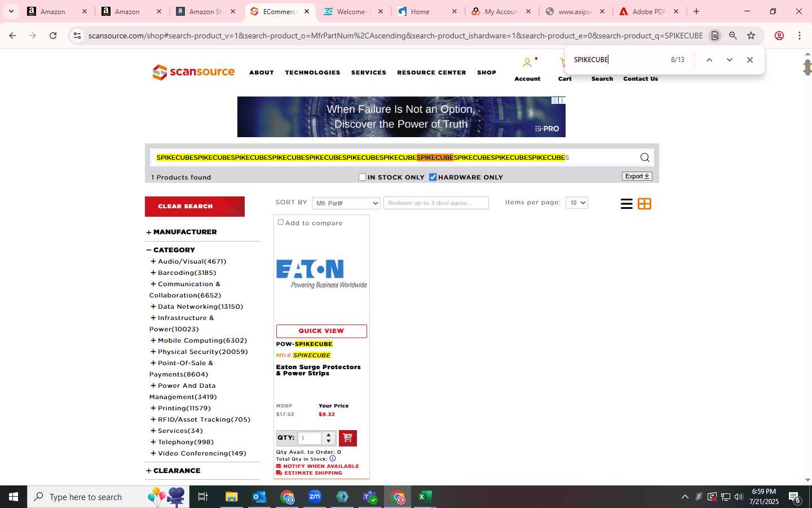Click the Export button

[x=637, y=176]
